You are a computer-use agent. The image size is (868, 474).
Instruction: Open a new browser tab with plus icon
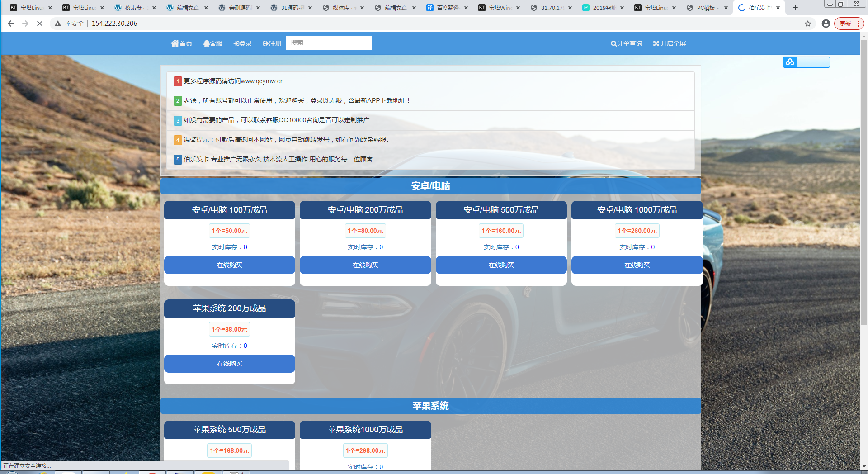click(795, 8)
